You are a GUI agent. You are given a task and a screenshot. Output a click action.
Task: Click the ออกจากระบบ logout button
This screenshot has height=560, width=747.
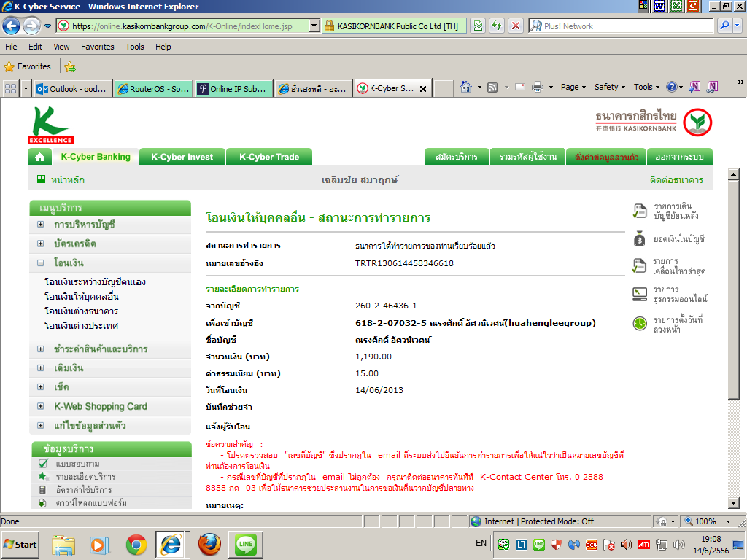pos(679,157)
